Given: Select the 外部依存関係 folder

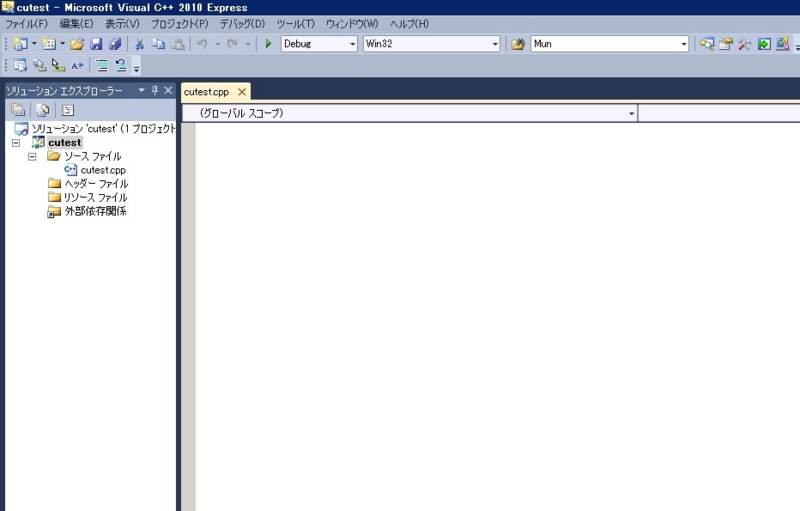Looking at the screenshot, I should (x=95, y=211).
